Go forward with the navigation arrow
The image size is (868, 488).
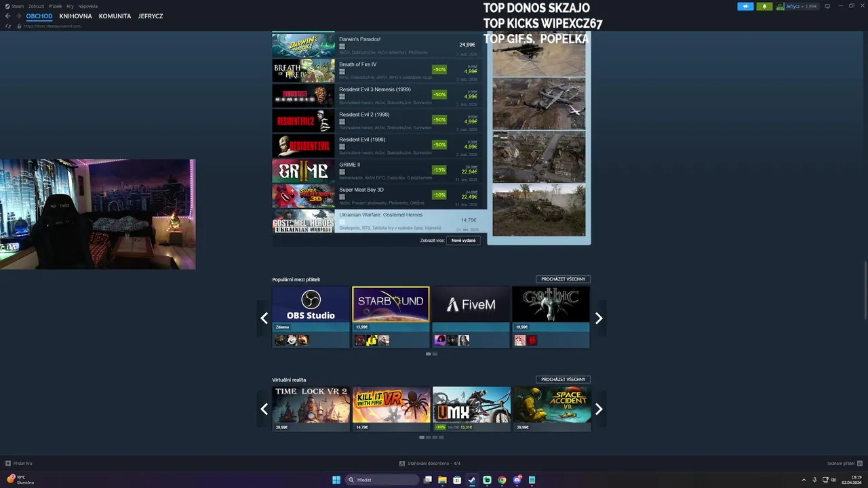(x=18, y=16)
